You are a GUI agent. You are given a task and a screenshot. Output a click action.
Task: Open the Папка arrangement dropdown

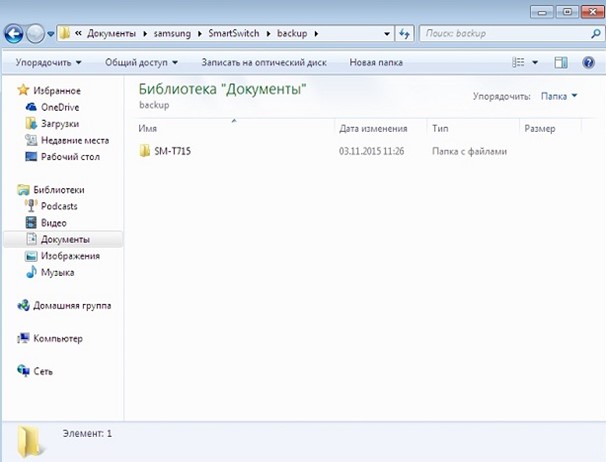558,96
